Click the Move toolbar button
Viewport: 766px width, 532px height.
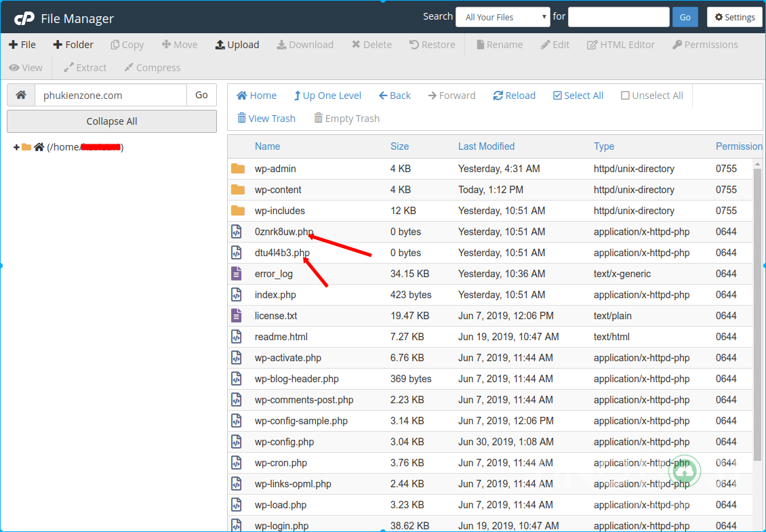(179, 45)
